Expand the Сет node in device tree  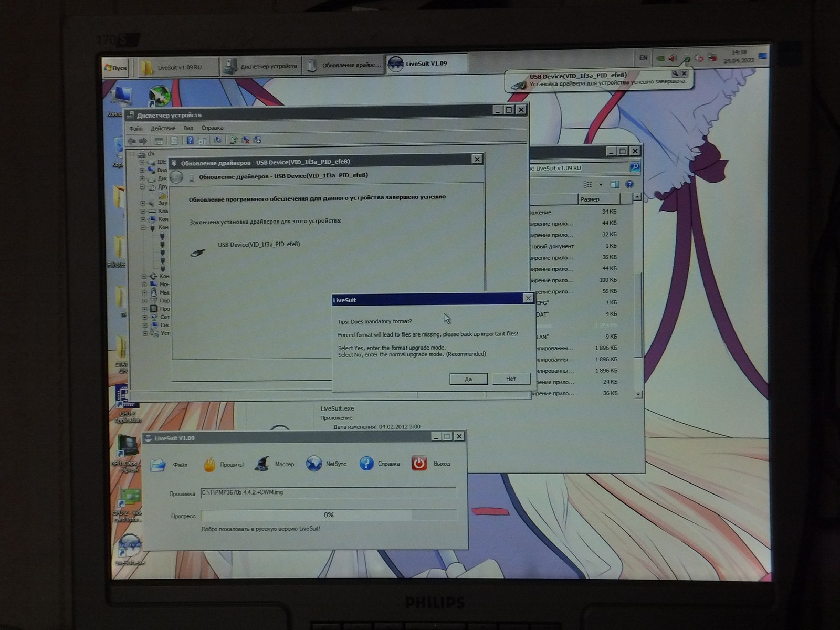(144, 317)
